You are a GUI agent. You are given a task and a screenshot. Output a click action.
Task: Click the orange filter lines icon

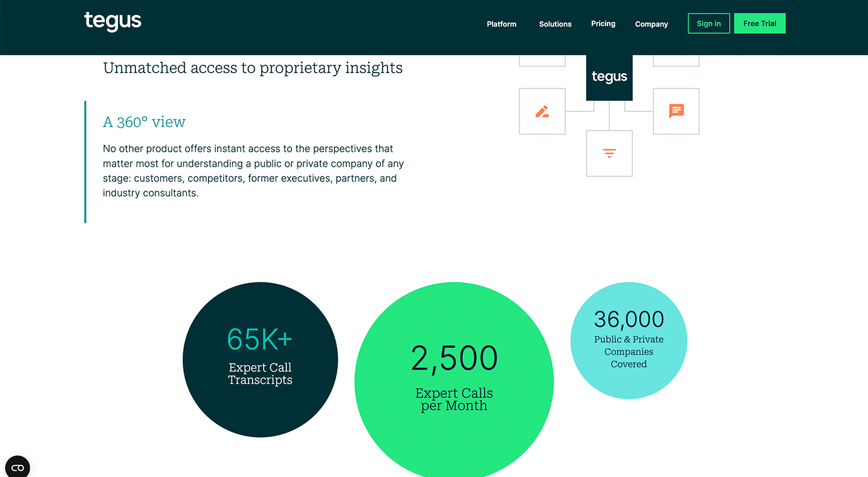(609, 153)
